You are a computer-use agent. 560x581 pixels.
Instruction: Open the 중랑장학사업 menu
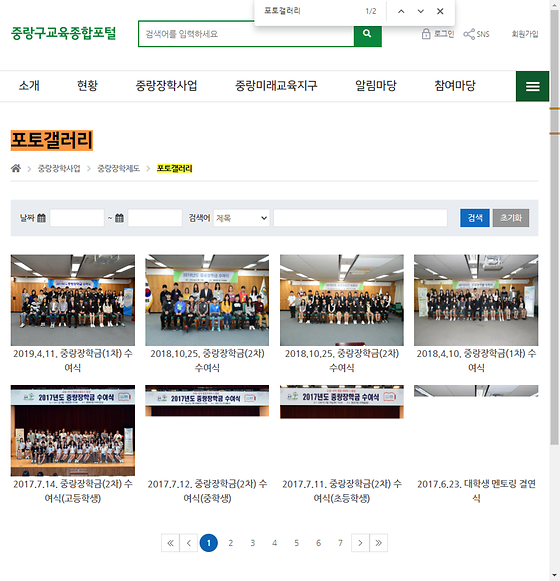166,86
